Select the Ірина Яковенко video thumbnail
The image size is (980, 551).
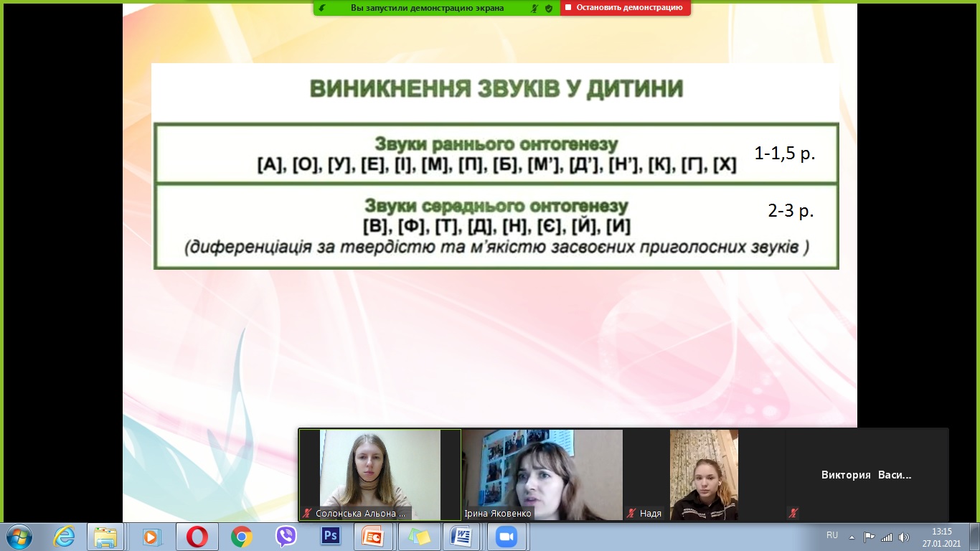[542, 474]
